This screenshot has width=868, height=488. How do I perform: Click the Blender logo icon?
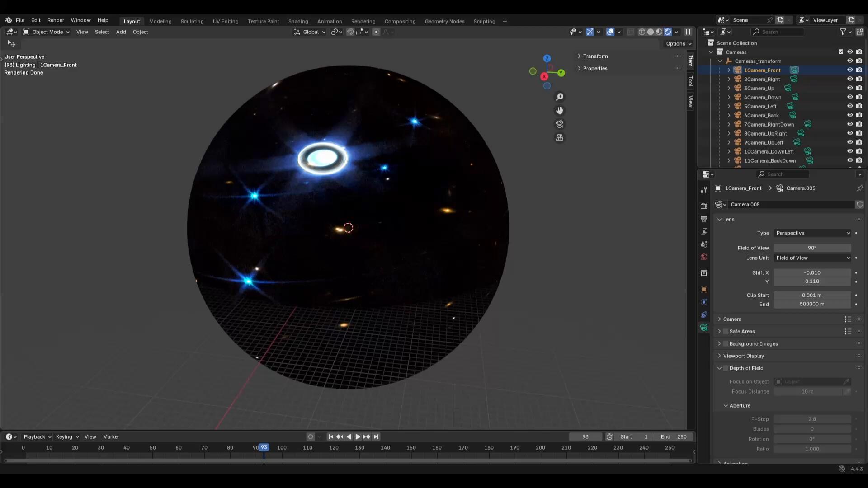(8, 20)
